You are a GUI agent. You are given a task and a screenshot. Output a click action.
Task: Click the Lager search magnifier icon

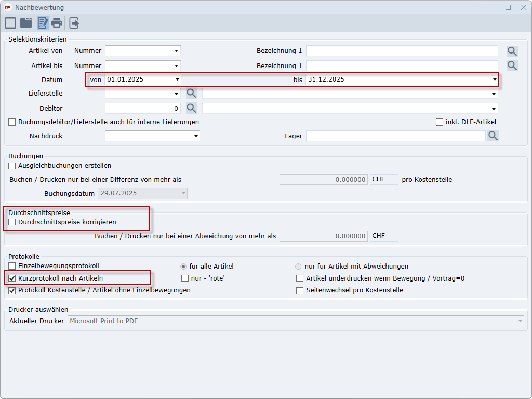point(493,136)
